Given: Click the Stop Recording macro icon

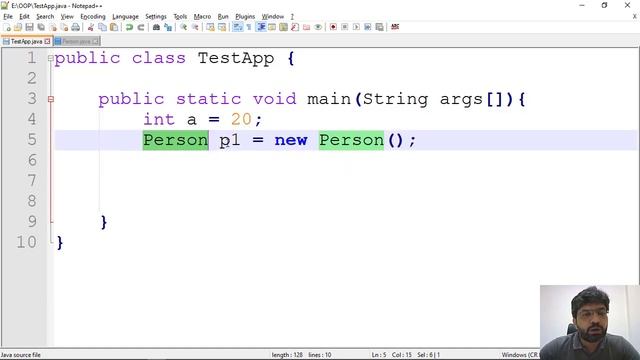Looking at the screenshot, I should click(x=344, y=27).
